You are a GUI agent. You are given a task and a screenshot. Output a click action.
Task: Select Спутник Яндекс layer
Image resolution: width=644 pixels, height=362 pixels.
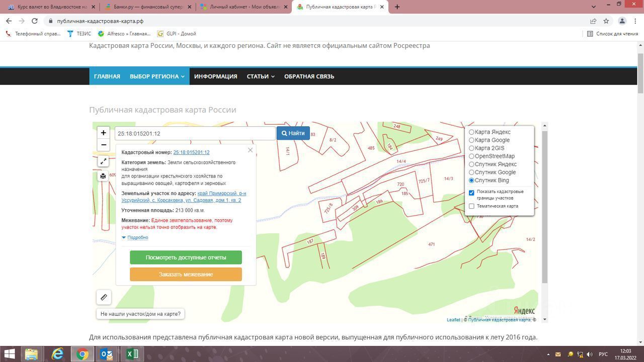[x=471, y=164]
